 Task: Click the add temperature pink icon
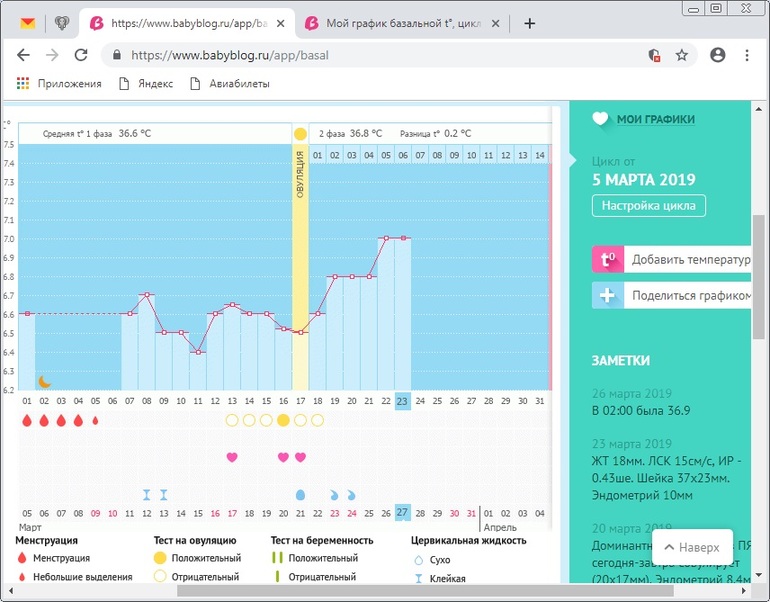click(x=606, y=260)
